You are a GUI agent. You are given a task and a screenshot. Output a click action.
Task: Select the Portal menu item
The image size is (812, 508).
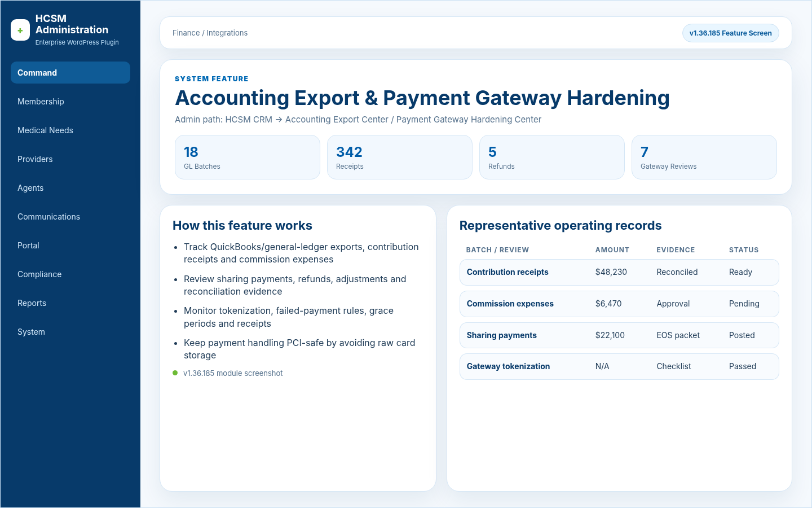click(x=70, y=246)
